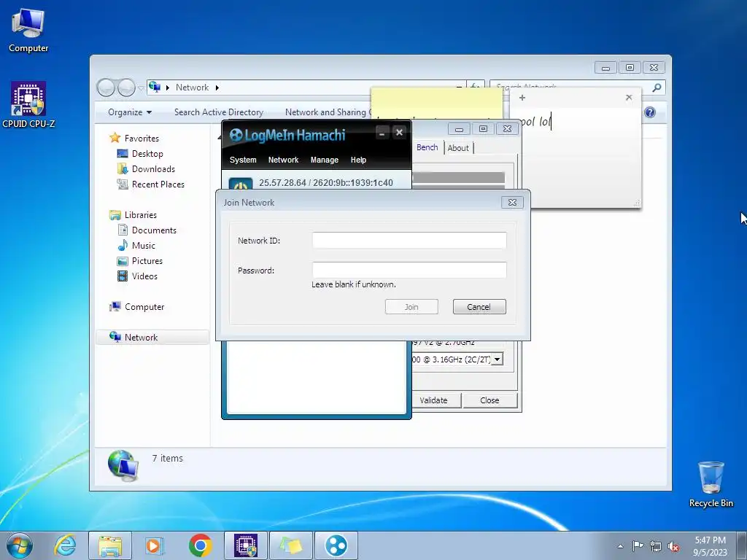Select Favorites in navigation pane
This screenshot has width=747, height=560.
coord(142,138)
